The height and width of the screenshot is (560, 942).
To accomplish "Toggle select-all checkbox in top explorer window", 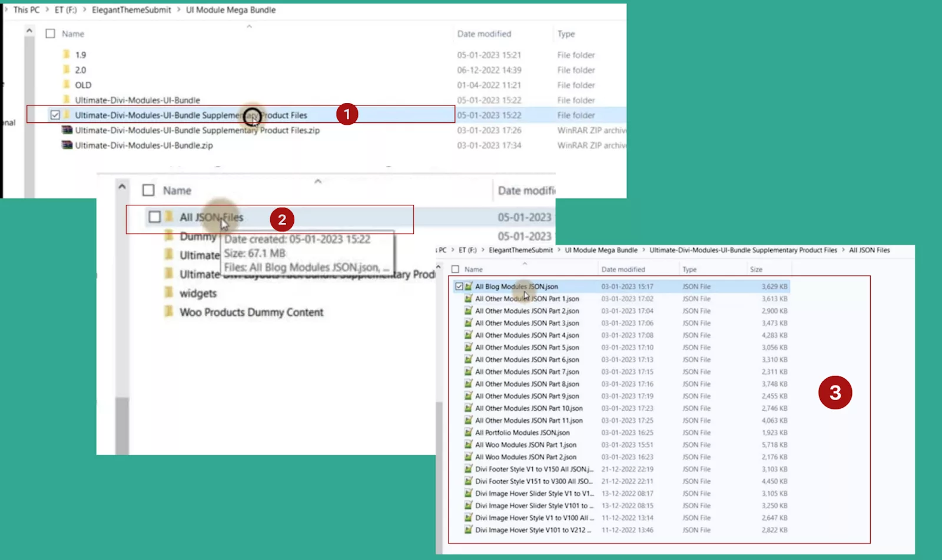I will tap(51, 34).
